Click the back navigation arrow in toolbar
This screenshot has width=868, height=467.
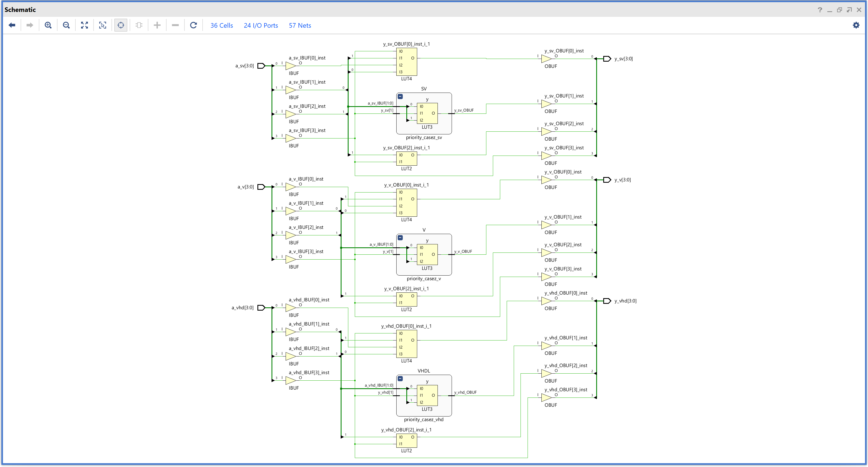[12, 25]
